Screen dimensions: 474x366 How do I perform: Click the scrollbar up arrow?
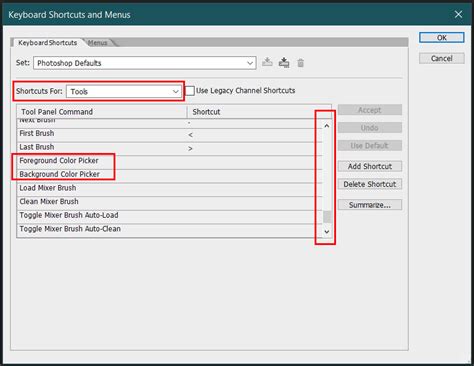click(327, 126)
